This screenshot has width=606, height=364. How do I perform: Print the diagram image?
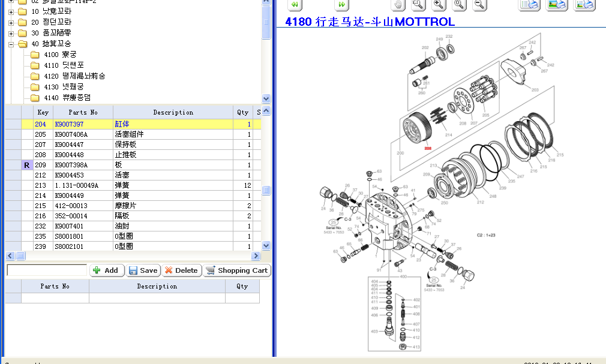pyautogui.click(x=557, y=5)
